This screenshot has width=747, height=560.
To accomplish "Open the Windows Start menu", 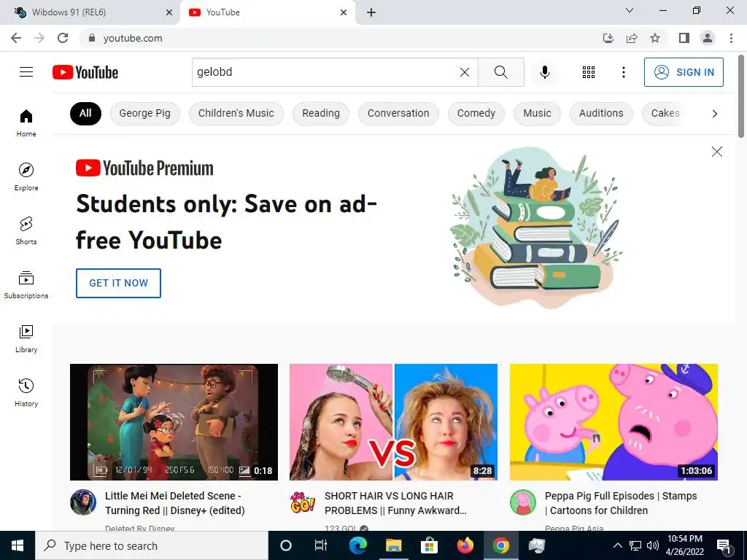I will [x=18, y=545].
